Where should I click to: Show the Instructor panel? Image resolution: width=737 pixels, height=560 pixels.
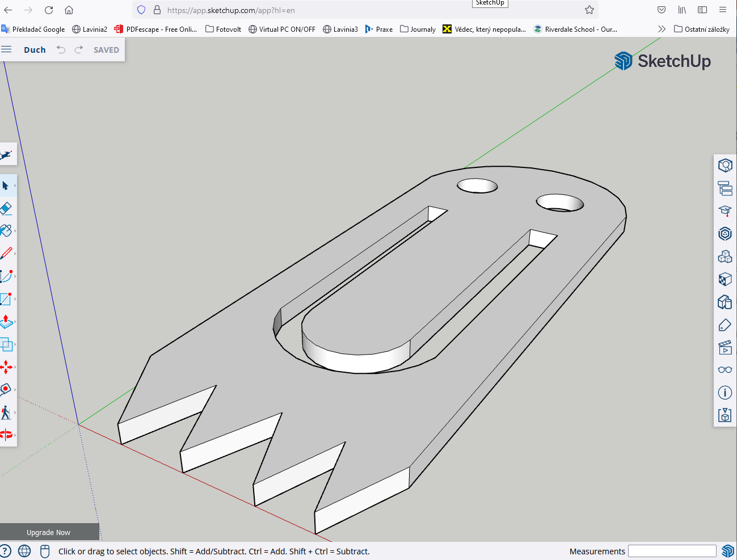click(725, 210)
